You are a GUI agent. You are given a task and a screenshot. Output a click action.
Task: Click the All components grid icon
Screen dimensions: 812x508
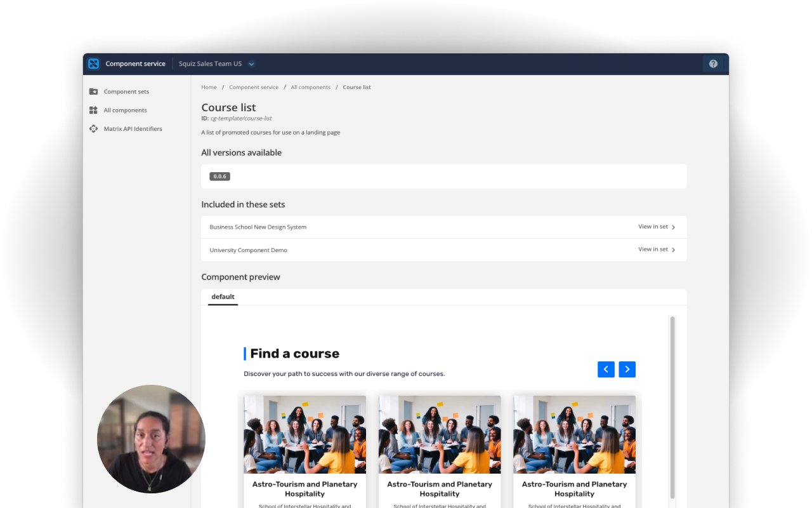coord(94,110)
